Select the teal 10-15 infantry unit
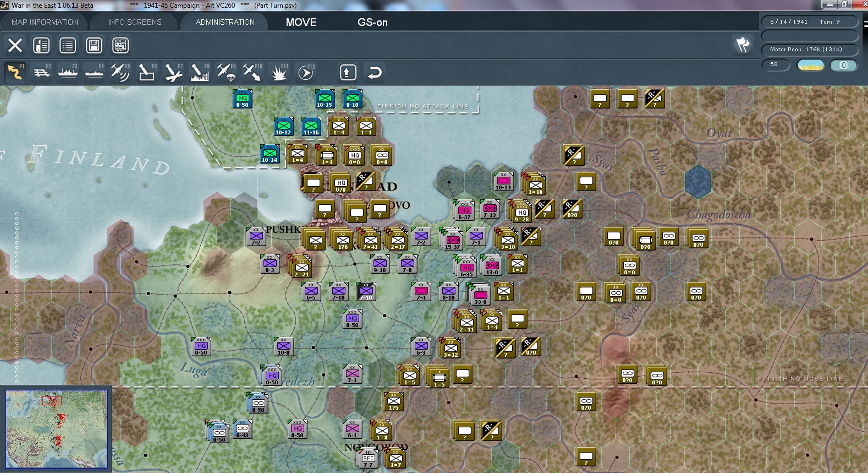 [325, 99]
